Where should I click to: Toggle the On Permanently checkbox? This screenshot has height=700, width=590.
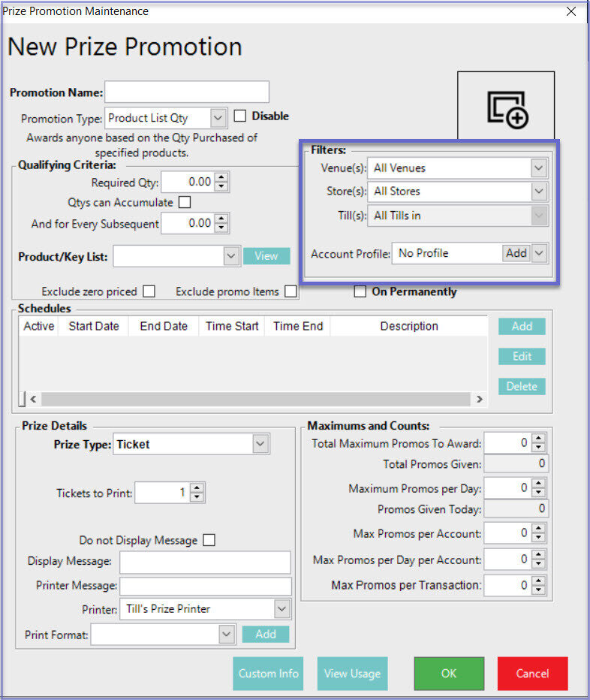360,291
